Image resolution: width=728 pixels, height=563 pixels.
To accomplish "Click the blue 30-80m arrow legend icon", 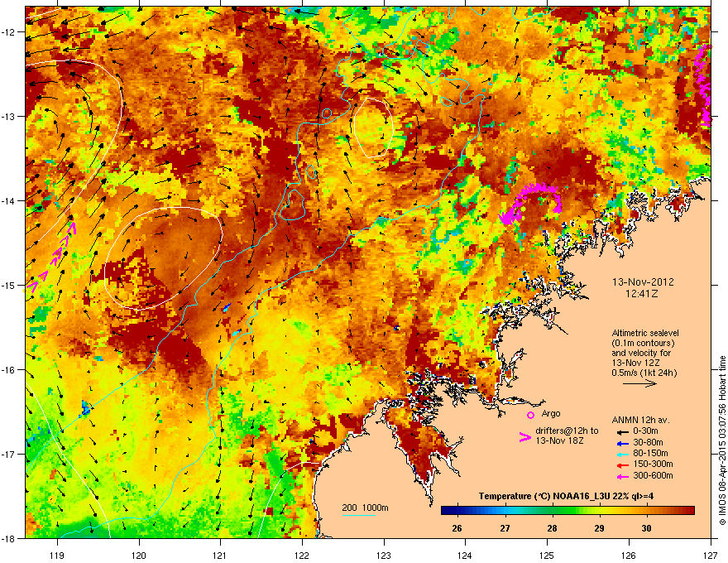I will (623, 443).
